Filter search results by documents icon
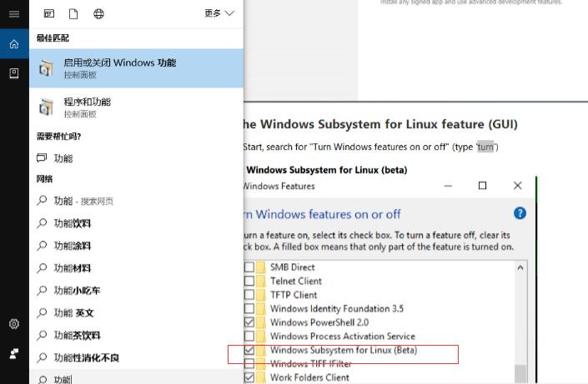This screenshot has height=384, width=588. coord(73,14)
